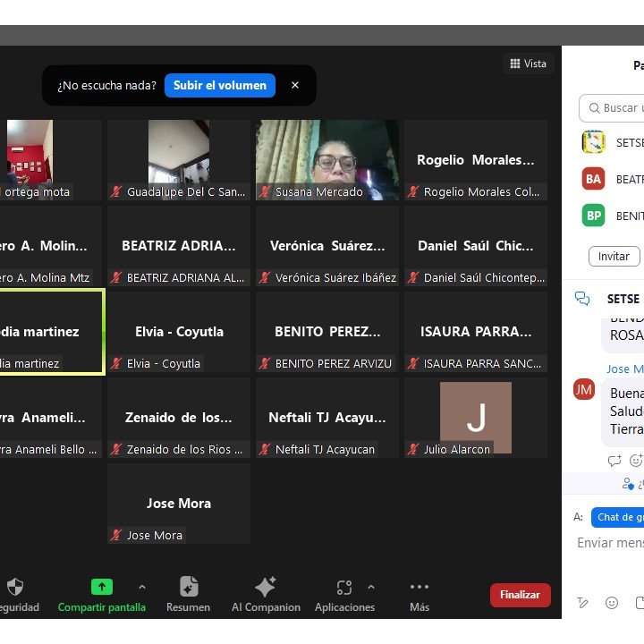644x644 pixels.
Task: Dismiss the '¿No escucha nada?' notification
Action: 295,86
